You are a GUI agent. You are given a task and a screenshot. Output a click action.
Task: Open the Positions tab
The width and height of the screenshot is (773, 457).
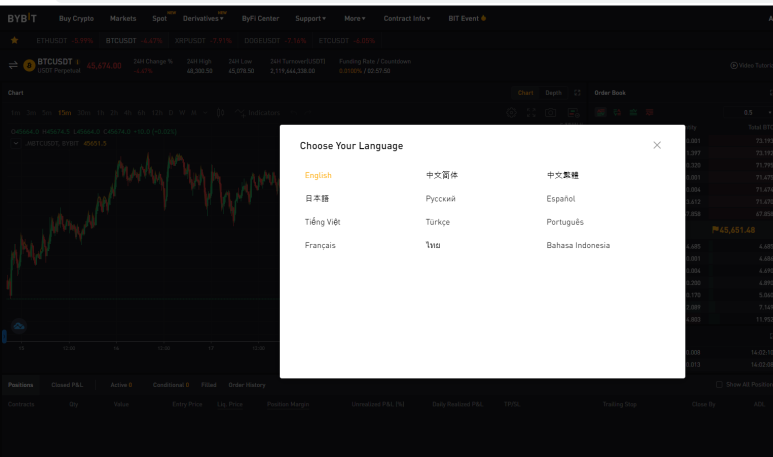tap(21, 385)
